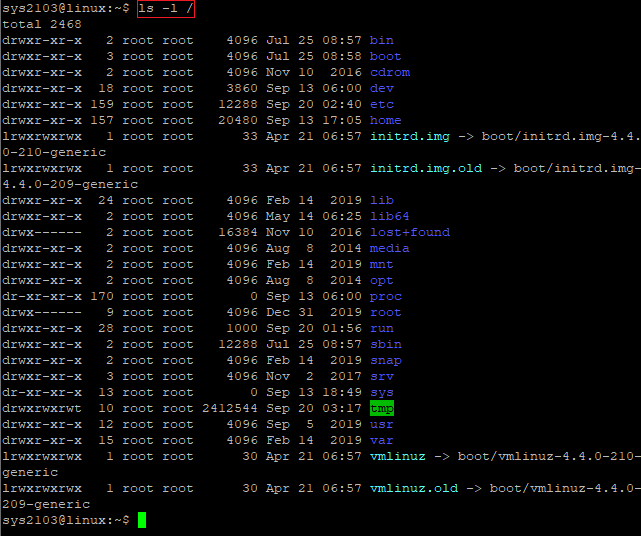This screenshot has width=641, height=536.
Task: Click the size "3860" on dev row
Action: click(x=242, y=88)
